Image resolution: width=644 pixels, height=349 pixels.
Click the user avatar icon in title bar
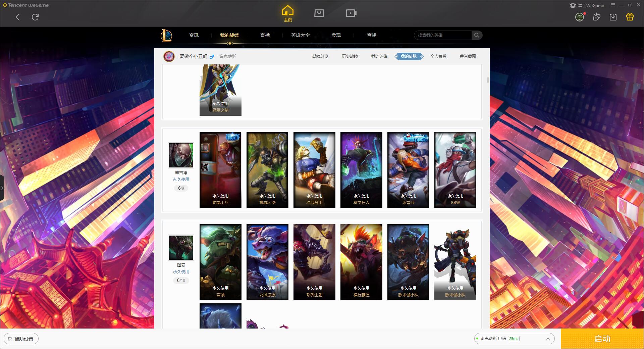pos(580,17)
